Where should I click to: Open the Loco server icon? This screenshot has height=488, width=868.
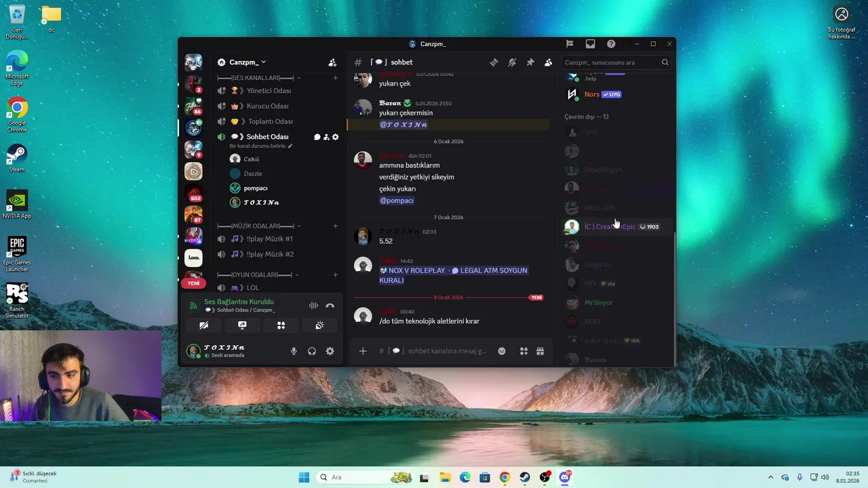193,258
